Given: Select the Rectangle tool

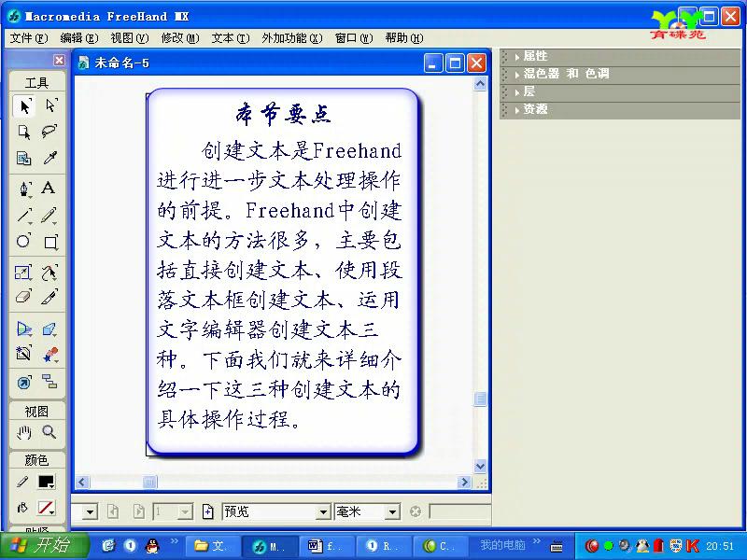Looking at the screenshot, I should (x=50, y=242).
